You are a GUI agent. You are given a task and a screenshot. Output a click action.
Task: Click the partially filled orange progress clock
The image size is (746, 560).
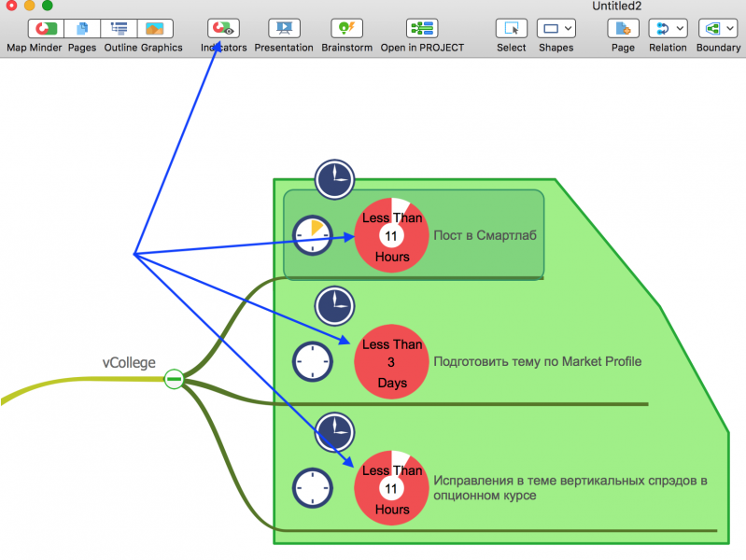[313, 235]
